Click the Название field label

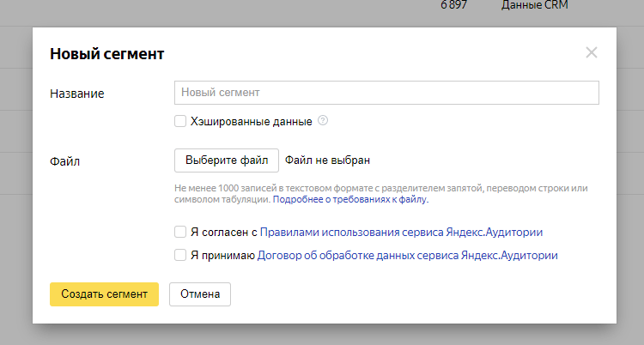(77, 94)
